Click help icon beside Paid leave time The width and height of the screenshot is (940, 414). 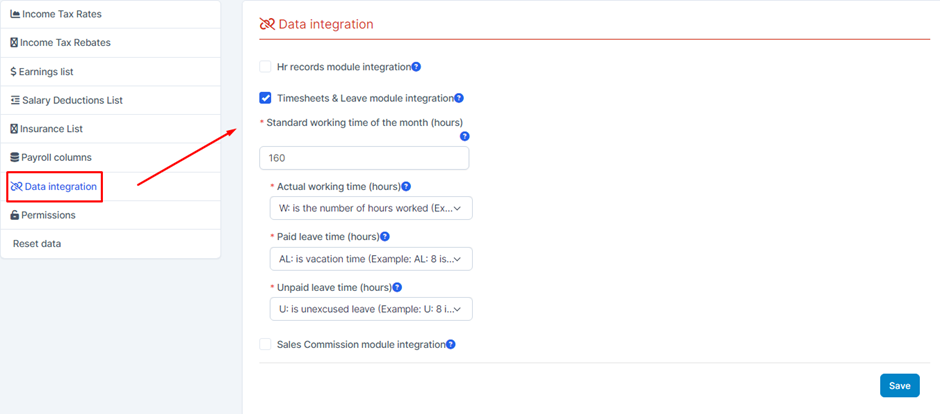pos(385,237)
